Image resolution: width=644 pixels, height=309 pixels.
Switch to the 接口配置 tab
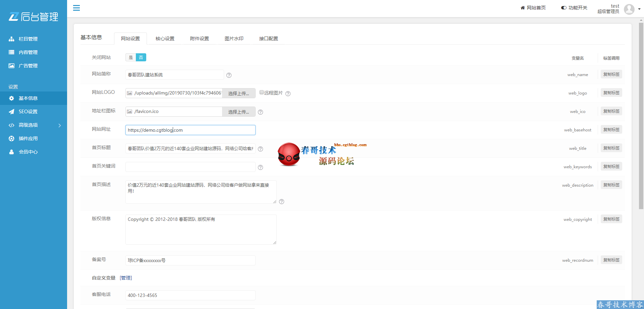pyautogui.click(x=269, y=39)
